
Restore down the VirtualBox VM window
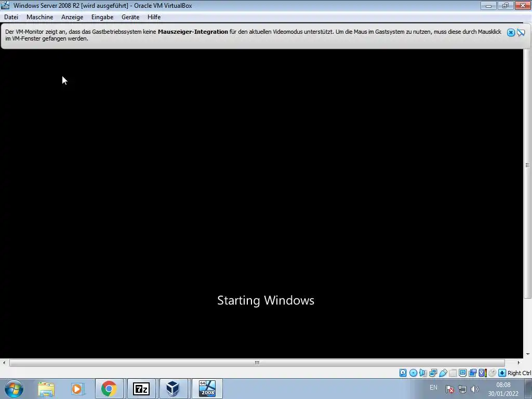coord(505,5)
